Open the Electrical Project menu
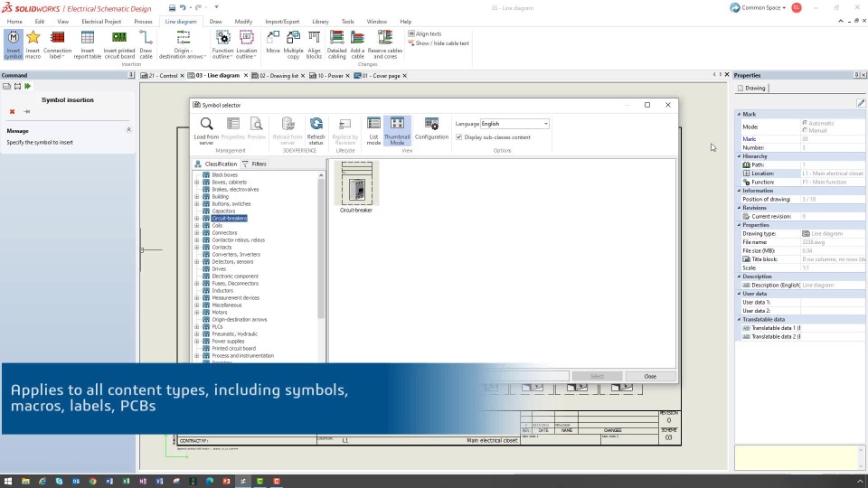 (101, 22)
